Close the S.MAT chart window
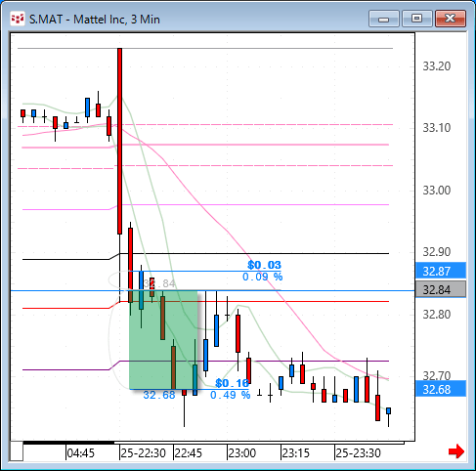 pyautogui.click(x=451, y=19)
